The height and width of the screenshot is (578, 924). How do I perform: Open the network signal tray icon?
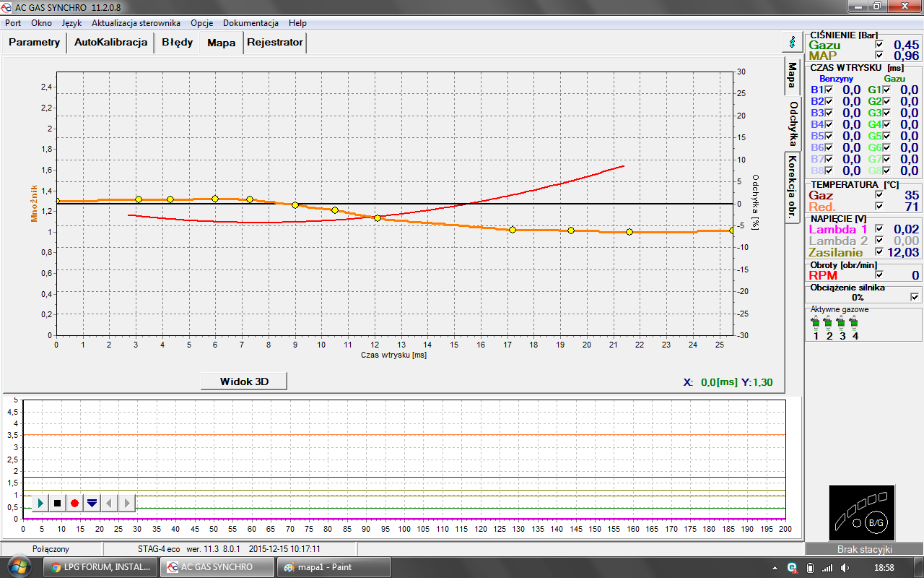click(x=826, y=567)
